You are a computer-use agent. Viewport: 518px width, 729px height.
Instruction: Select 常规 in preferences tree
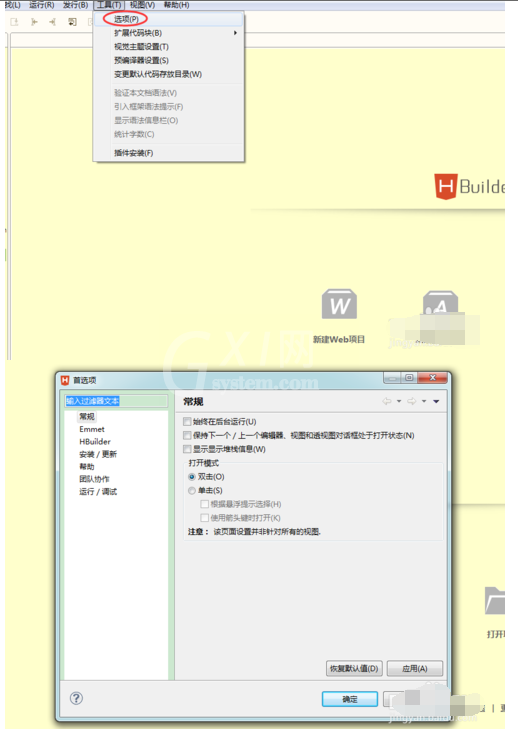click(x=87, y=416)
